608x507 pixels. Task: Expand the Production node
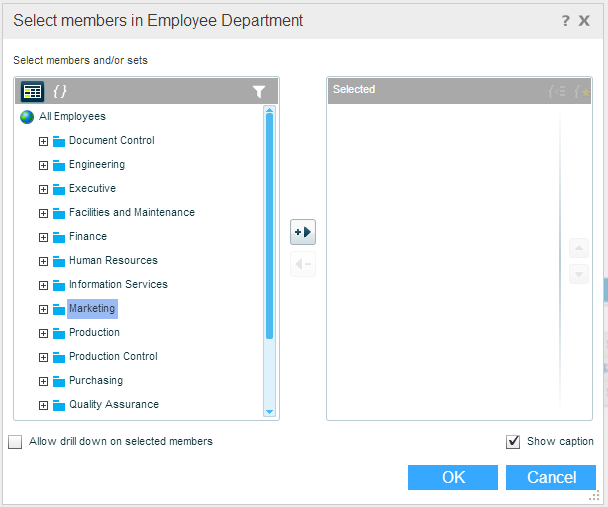(x=43, y=333)
